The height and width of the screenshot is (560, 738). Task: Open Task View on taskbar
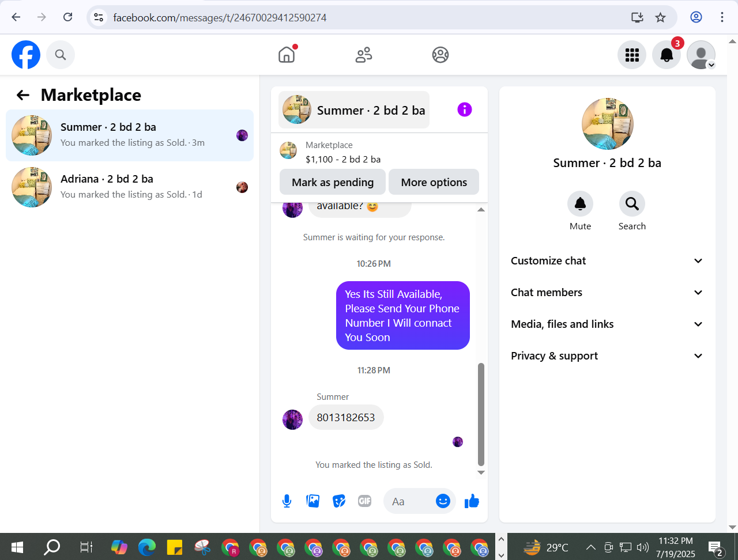pyautogui.click(x=86, y=547)
